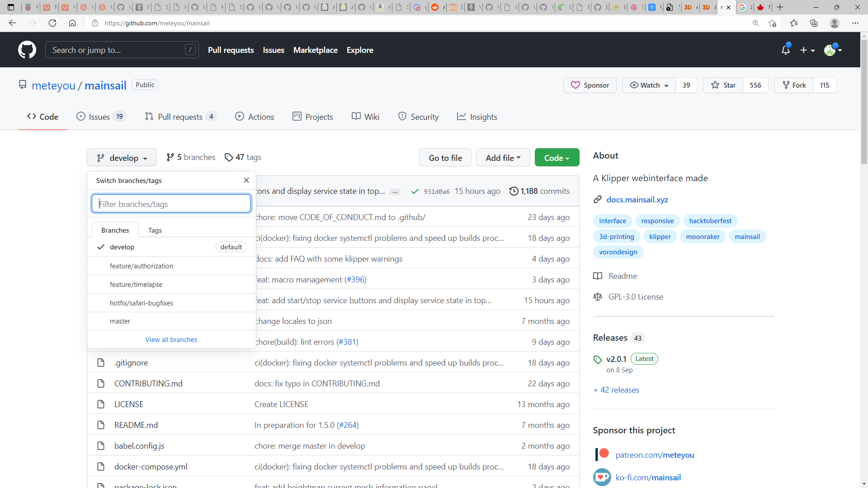Select feature/authorization branch
The height and width of the screenshot is (488, 868).
click(171, 266)
